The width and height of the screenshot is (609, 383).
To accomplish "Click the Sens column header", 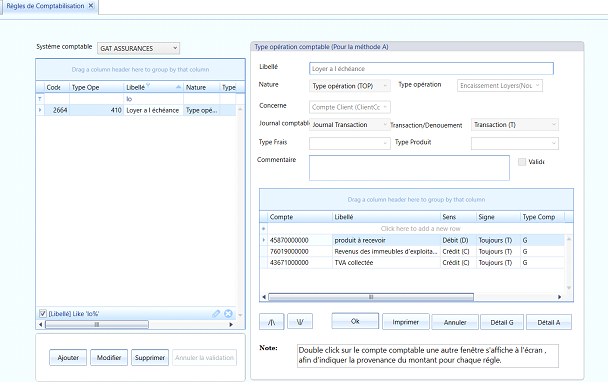I will [x=458, y=217].
